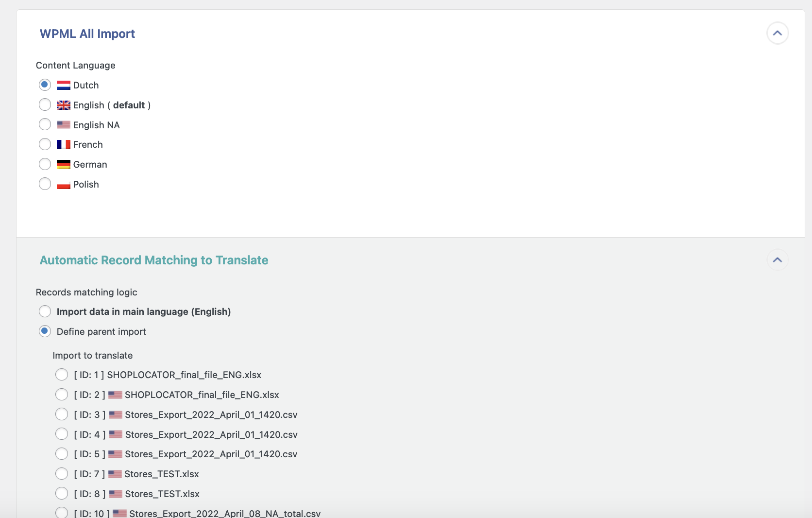Click the French flag icon
This screenshot has height=518, width=812.
pos(63,145)
